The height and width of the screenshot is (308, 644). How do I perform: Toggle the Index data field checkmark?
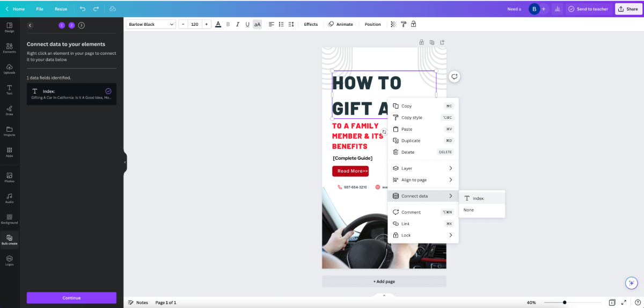click(108, 91)
